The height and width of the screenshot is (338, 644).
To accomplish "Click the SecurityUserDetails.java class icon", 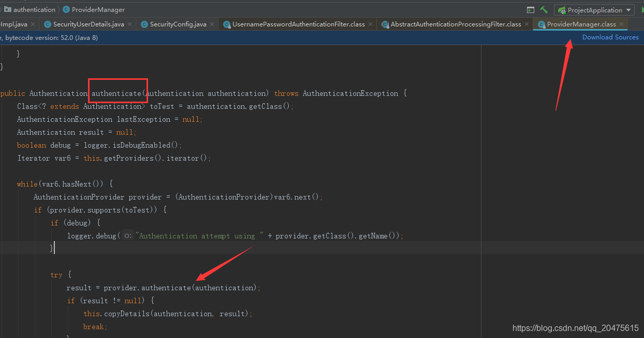I will click(x=48, y=24).
